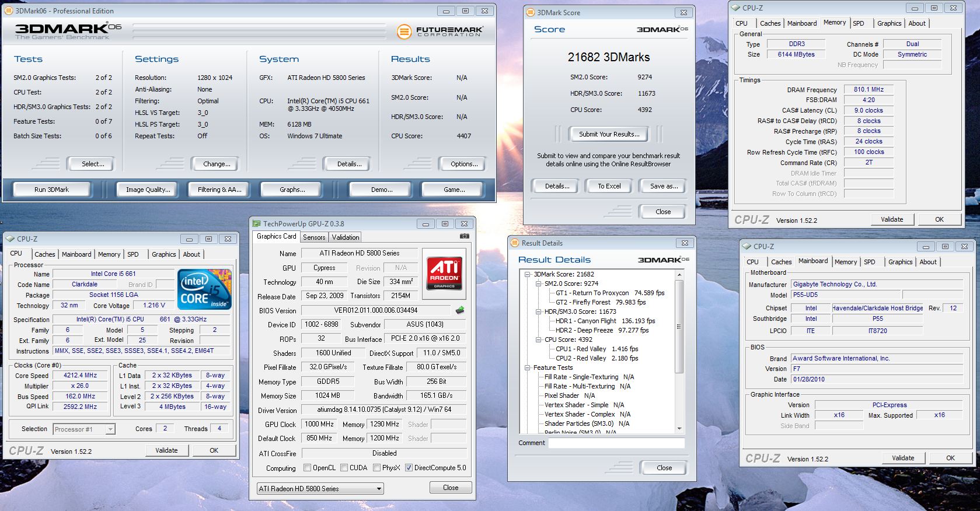The width and height of the screenshot is (980, 511).
Task: Select the GT1 - Return To Proxycon row
Action: [610, 293]
